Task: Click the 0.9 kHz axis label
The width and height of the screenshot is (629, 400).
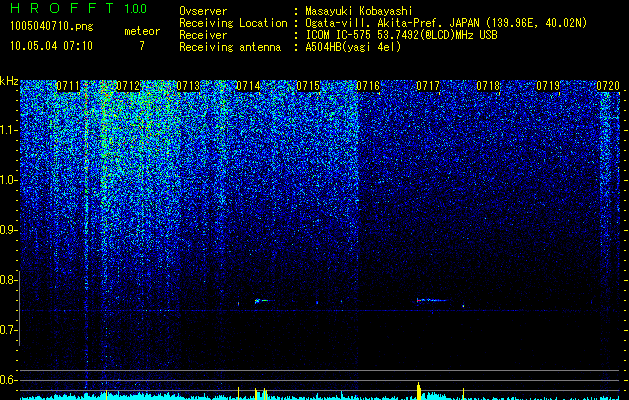Action: pos(9,230)
